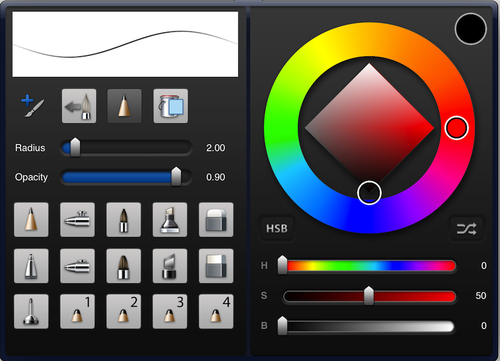The width and height of the screenshot is (500, 361).
Task: Click the Radius slider handle
Action: pyautogui.click(x=75, y=147)
